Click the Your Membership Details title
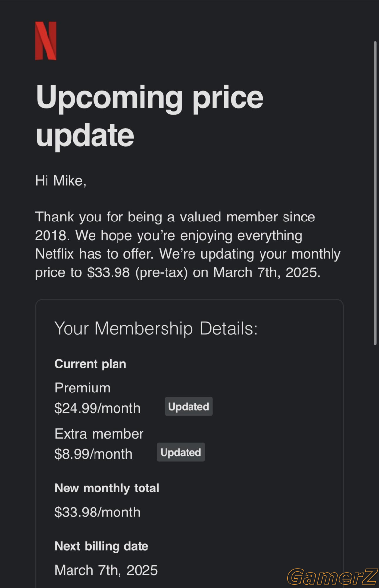This screenshot has width=379, height=588. pos(156,328)
